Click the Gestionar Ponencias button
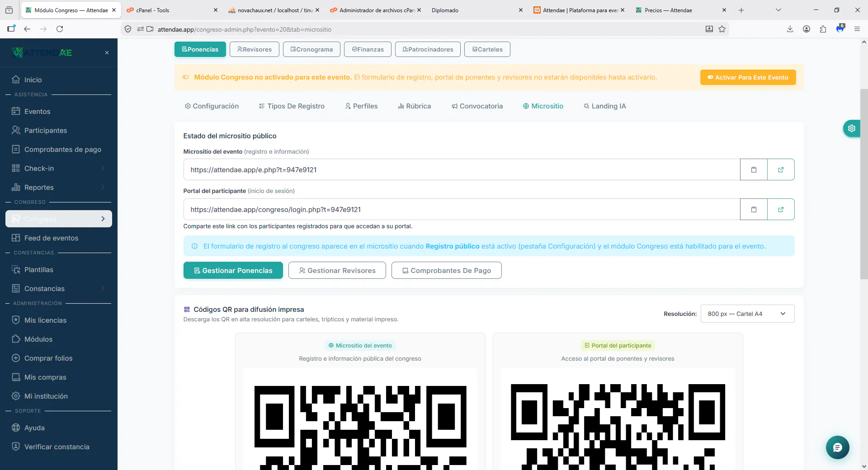Screen dimensions: 868x470 (x=233, y=270)
